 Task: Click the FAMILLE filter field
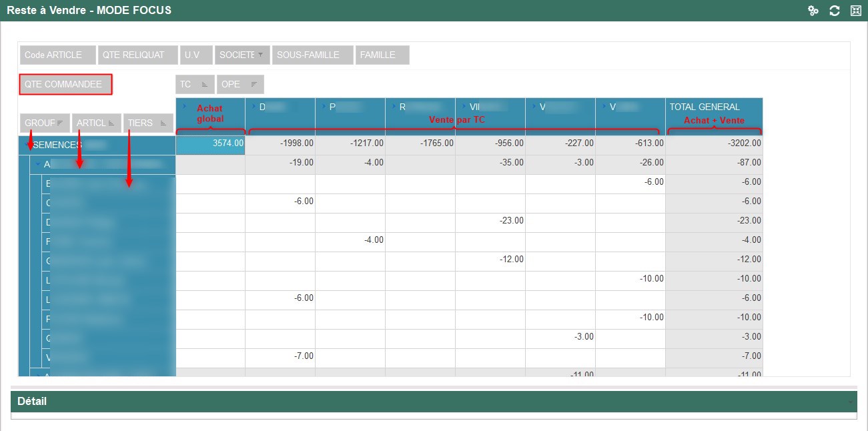[382, 55]
